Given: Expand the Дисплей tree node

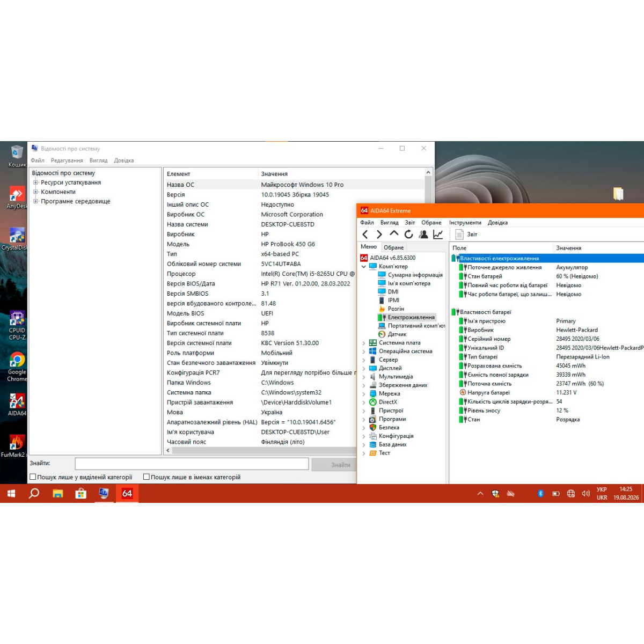Looking at the screenshot, I should 364,368.
